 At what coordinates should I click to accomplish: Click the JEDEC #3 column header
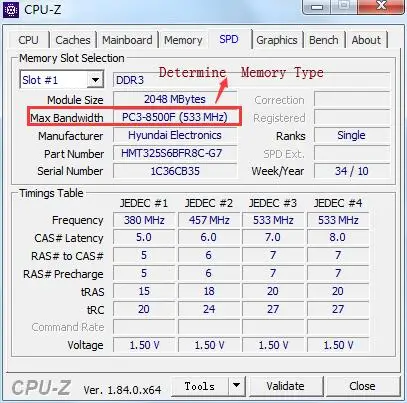click(273, 203)
